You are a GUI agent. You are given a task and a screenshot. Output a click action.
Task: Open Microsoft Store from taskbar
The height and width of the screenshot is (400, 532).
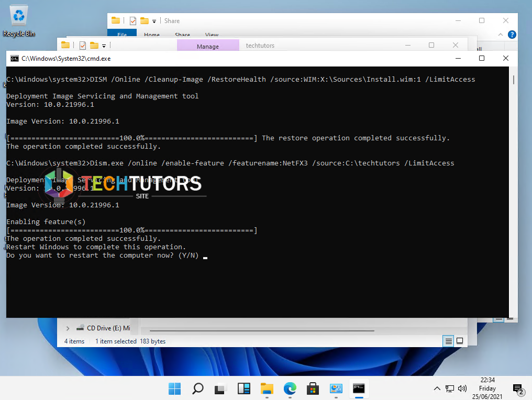pos(313,388)
